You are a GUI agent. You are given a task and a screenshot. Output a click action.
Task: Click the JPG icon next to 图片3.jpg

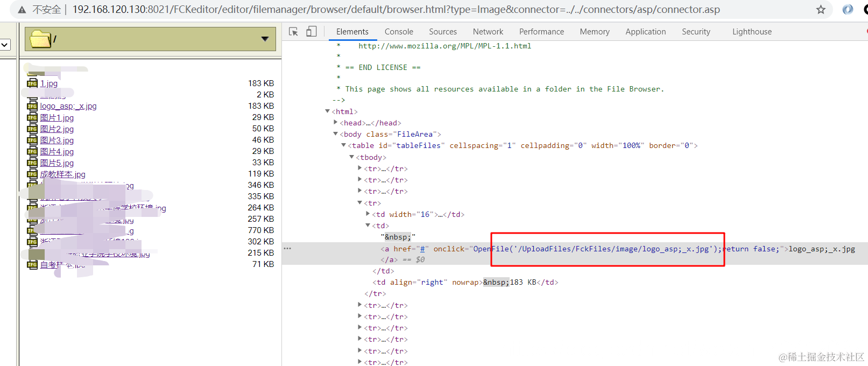pos(32,140)
